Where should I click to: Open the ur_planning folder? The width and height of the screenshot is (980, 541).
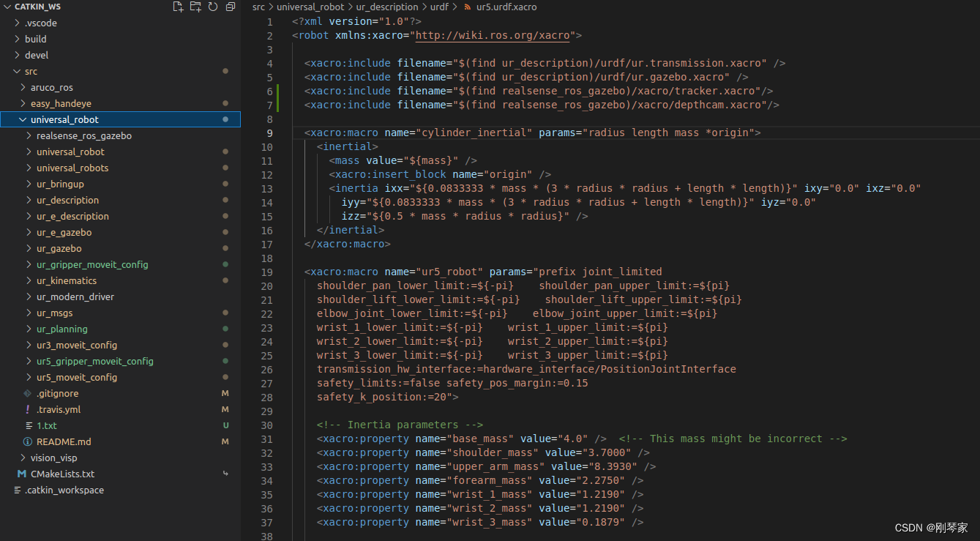coord(61,329)
